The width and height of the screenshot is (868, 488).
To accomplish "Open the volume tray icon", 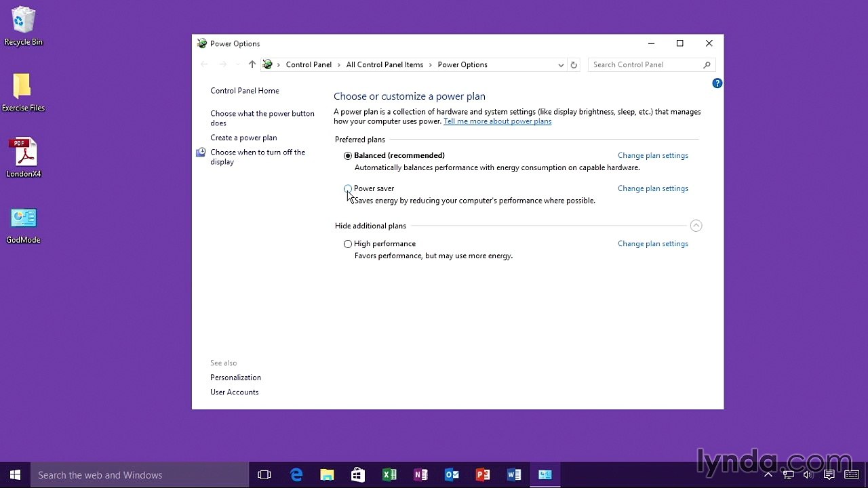I will pos(808,475).
